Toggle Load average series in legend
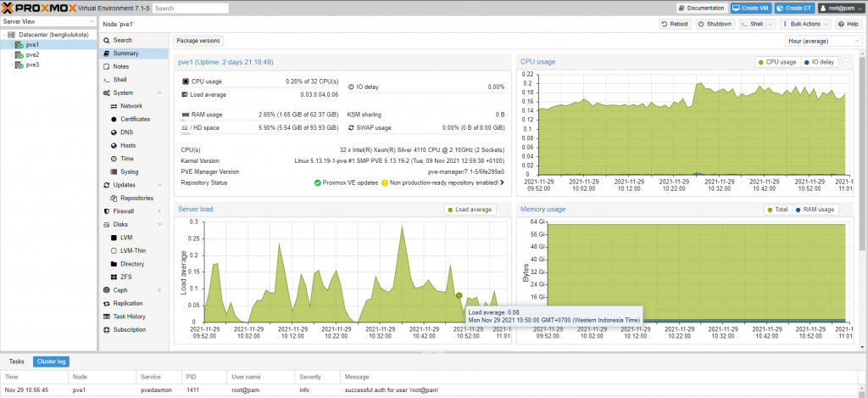 (470, 210)
